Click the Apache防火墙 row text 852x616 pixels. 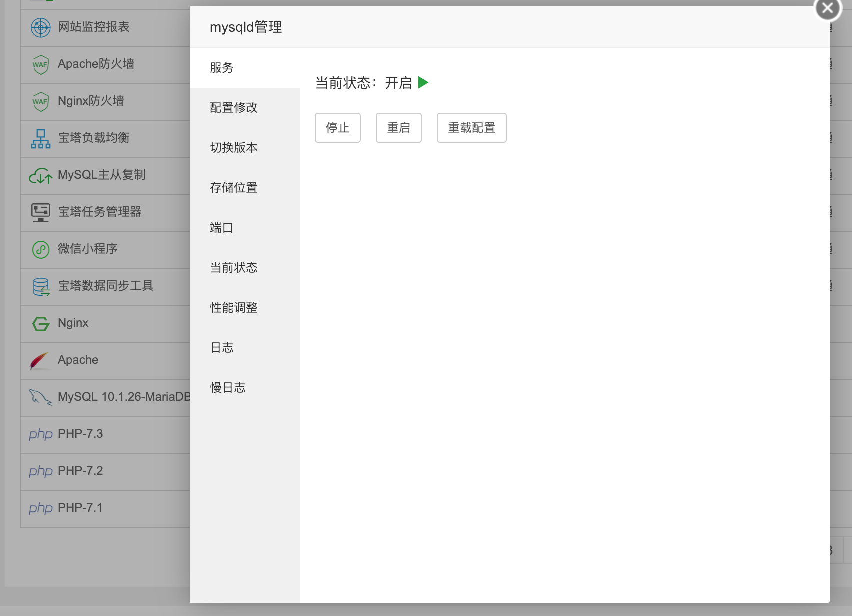pos(96,64)
